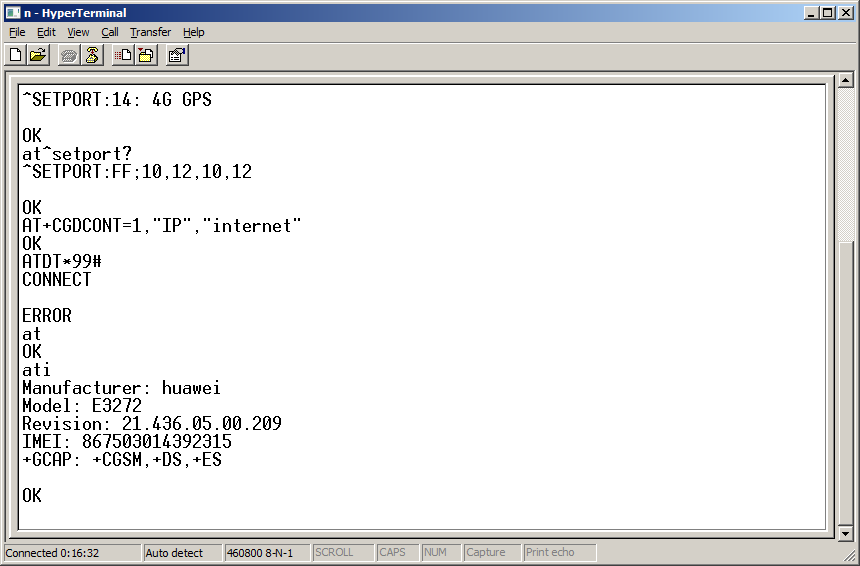Viewport: 860px width, 566px height.
Task: Click the CONNECT response line
Action: (x=56, y=280)
